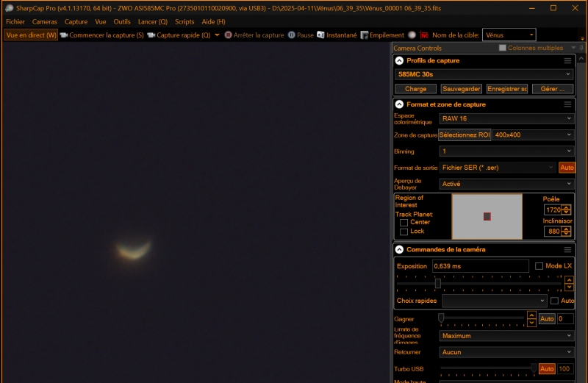Click the Capture rapide camera icon
This screenshot has width=588, height=383.
[x=151, y=35]
